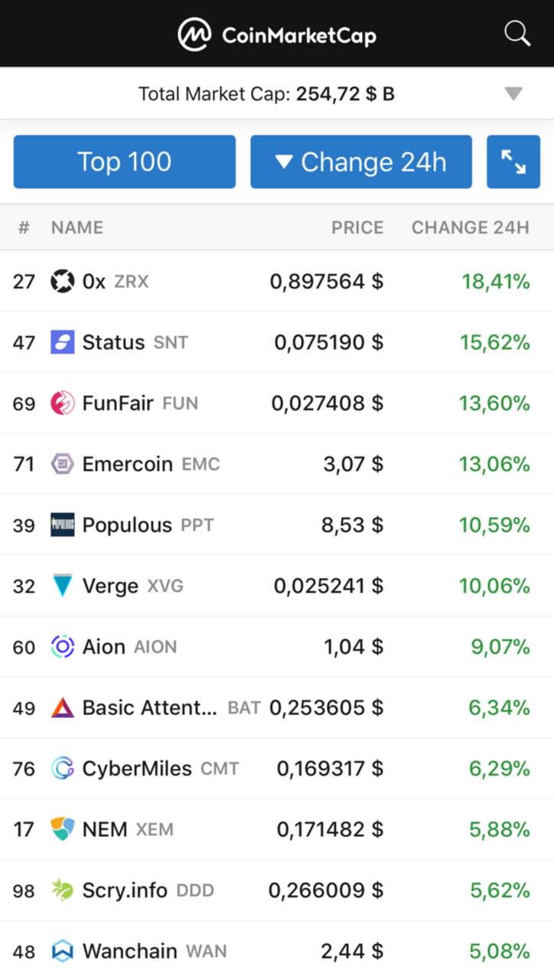Open the Change 24h sort dropdown
The height and width of the screenshot is (980, 554).
361,162
